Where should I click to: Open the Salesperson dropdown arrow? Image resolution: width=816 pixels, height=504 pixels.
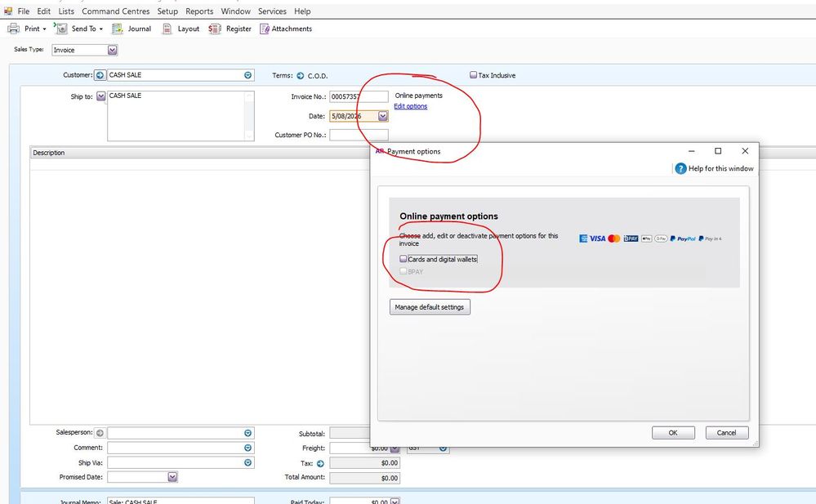point(247,433)
